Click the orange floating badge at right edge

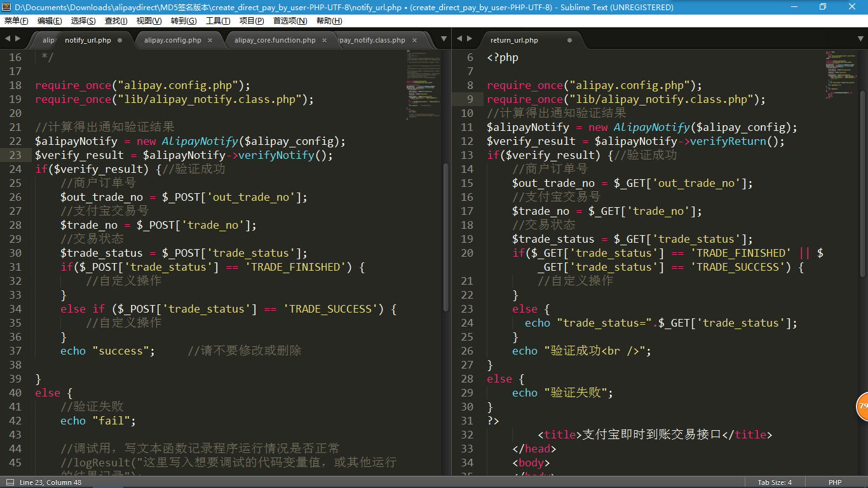click(862, 406)
